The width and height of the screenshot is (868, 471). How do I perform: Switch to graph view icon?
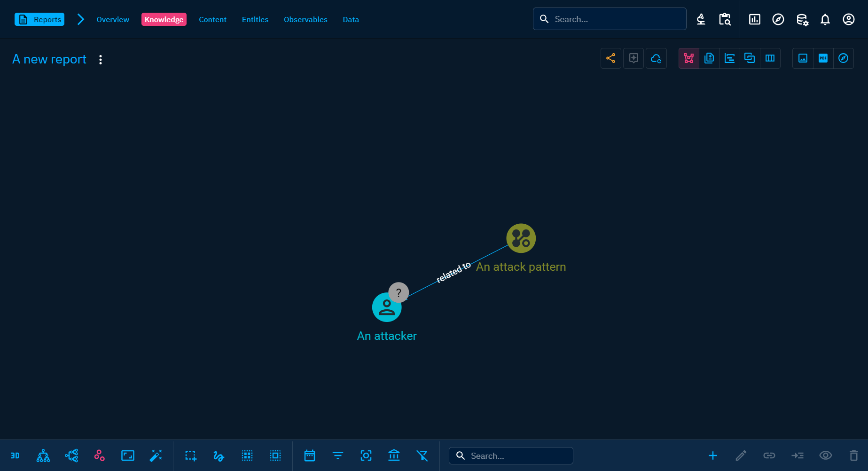(689, 58)
